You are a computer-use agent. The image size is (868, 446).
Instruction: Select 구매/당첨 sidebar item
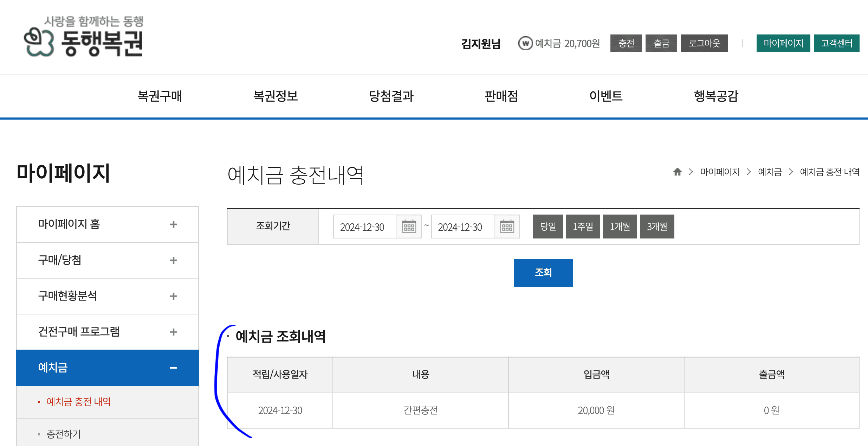(108, 260)
